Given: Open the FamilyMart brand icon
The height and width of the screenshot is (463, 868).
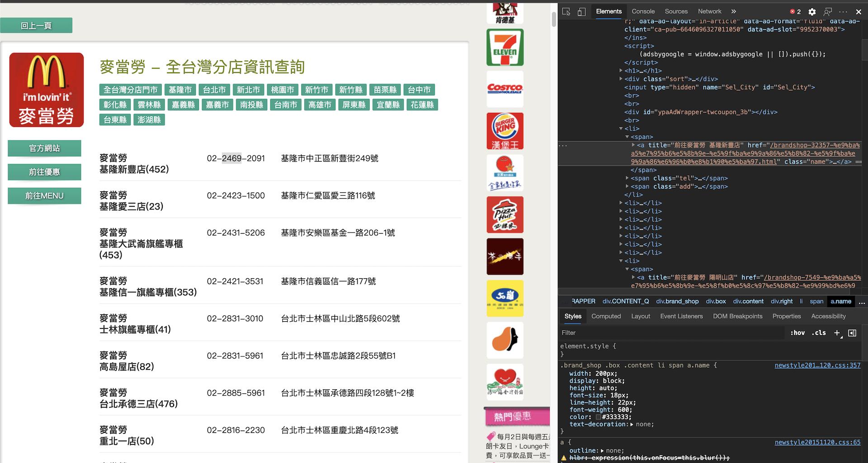Looking at the screenshot, I should point(505,173).
